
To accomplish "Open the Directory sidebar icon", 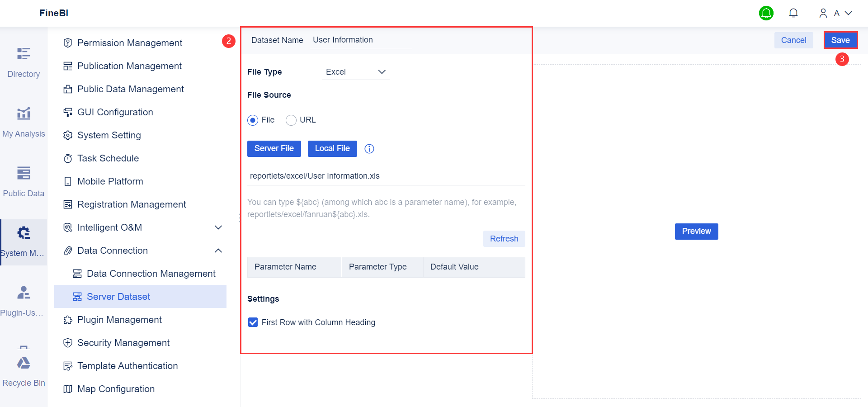I will coord(24,54).
